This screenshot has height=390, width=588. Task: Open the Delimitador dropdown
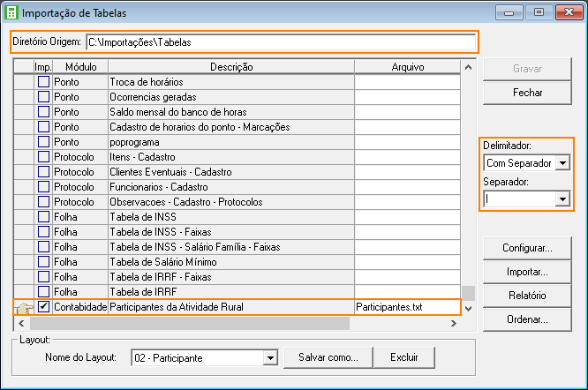coord(562,163)
